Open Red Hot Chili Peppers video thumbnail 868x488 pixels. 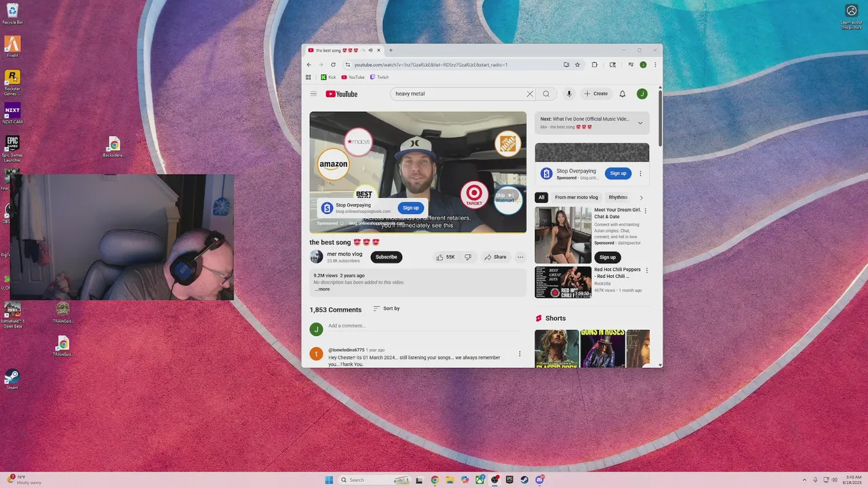[x=563, y=282]
